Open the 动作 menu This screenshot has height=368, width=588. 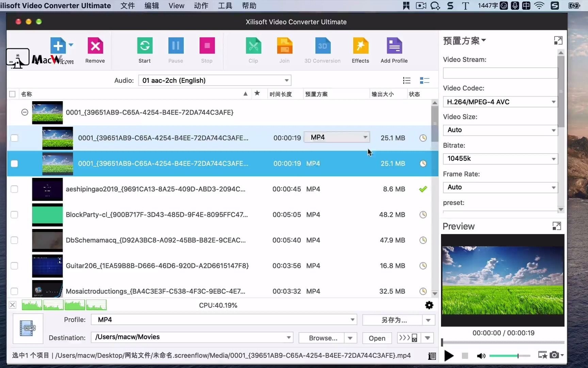pos(201,5)
